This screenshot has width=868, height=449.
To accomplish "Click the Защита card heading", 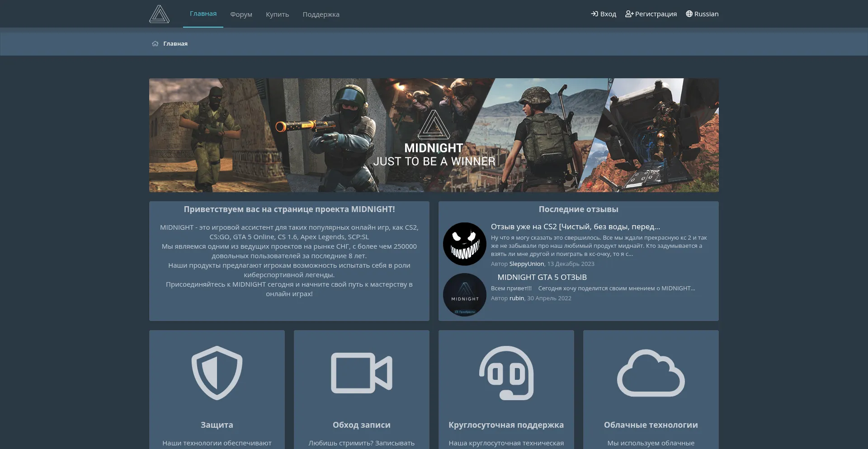I will 217,425.
